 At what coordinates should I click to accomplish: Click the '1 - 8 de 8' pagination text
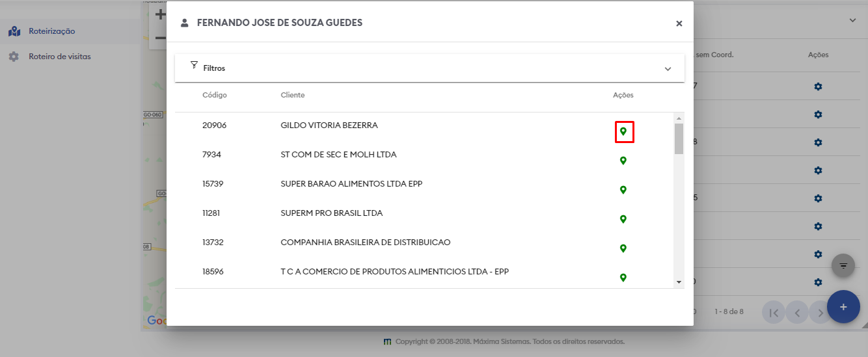coord(729,312)
